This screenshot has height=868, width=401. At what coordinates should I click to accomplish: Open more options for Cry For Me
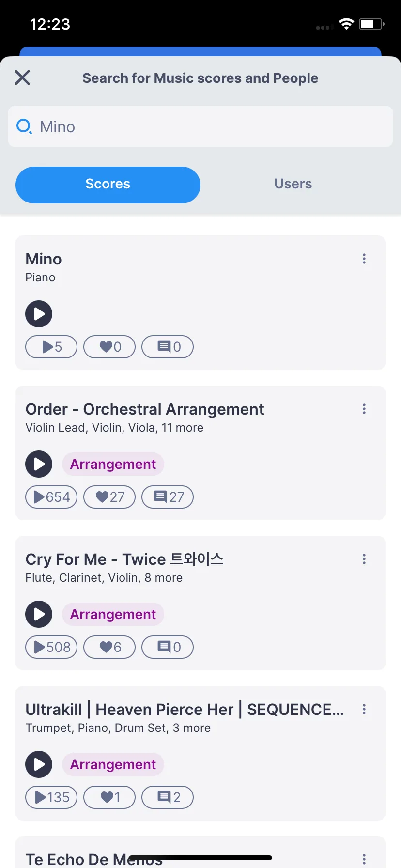[364, 559]
